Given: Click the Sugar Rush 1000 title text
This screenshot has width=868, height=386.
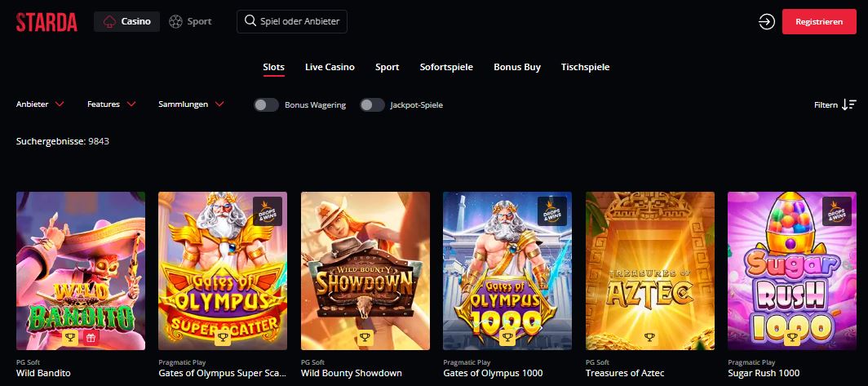Looking at the screenshot, I should pyautogui.click(x=764, y=373).
